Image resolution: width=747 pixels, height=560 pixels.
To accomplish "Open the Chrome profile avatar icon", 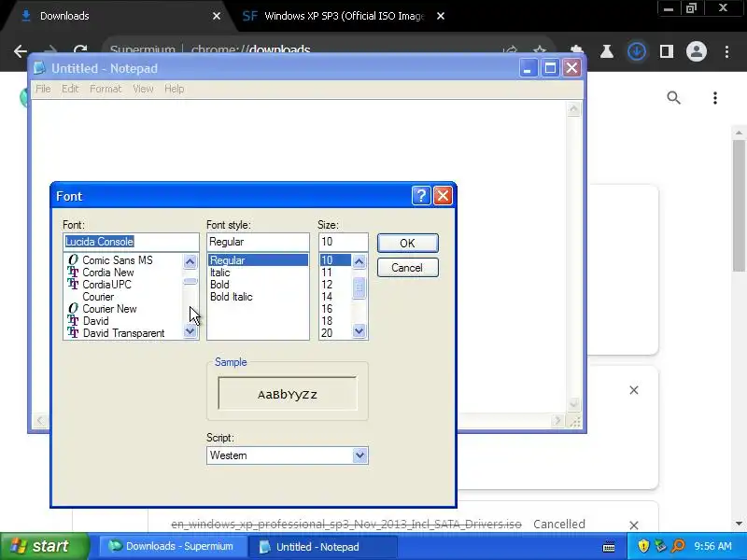I will coord(696,51).
